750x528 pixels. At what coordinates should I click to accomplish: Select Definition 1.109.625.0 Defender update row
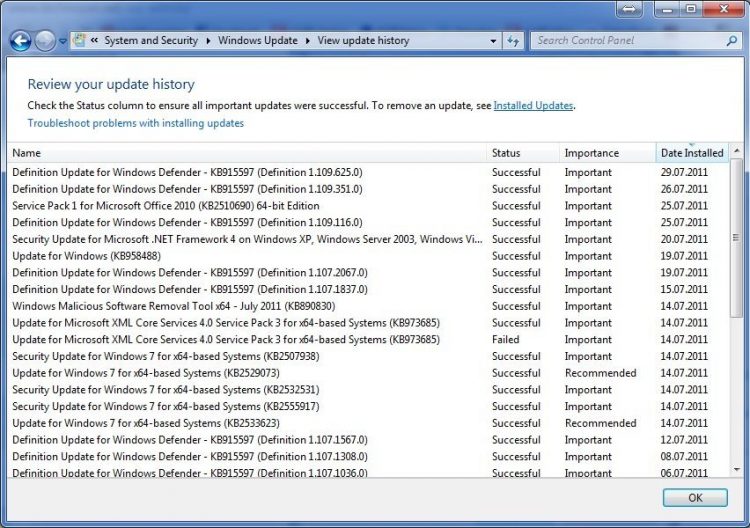(x=368, y=173)
